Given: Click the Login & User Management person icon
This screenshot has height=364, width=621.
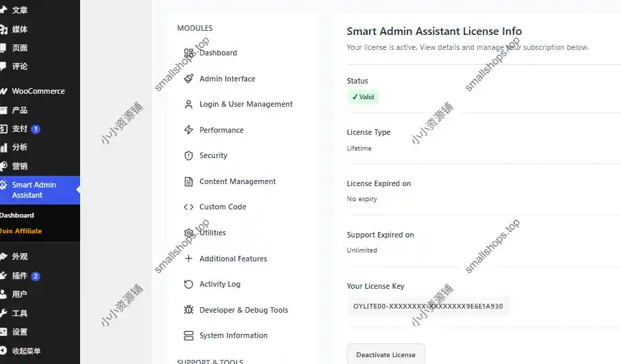Looking at the screenshot, I should (188, 105).
